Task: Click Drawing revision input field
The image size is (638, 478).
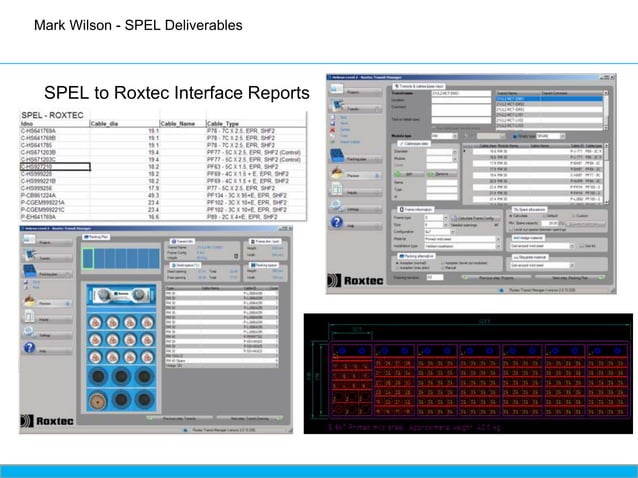Action: (435, 277)
